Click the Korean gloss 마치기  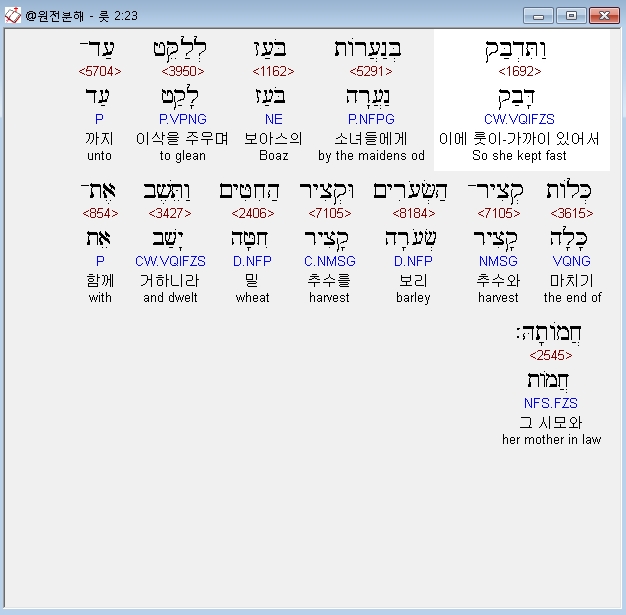[x=571, y=281]
